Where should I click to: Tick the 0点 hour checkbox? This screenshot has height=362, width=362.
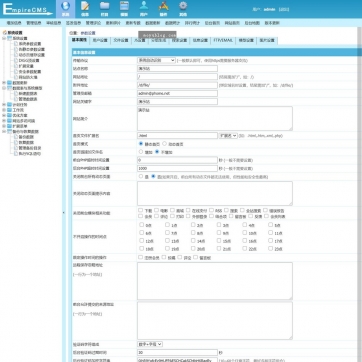point(141,225)
